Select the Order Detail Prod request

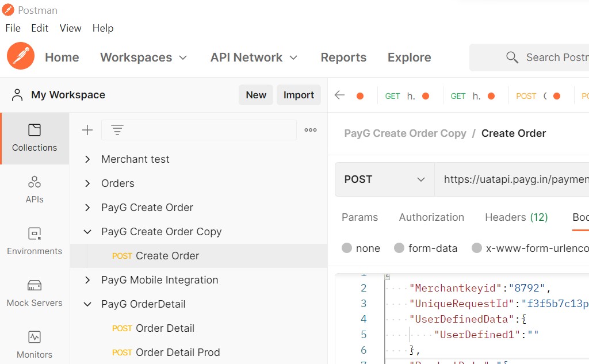[x=198, y=352]
